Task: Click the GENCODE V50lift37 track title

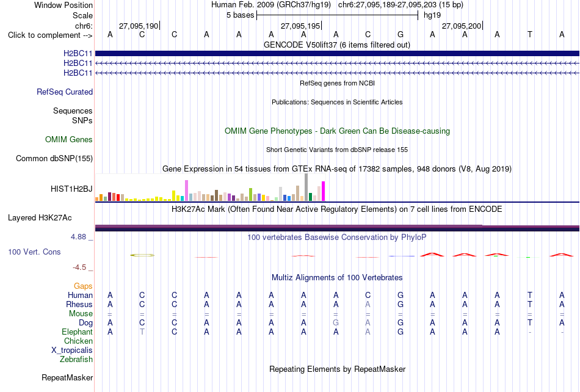Action: [x=336, y=45]
